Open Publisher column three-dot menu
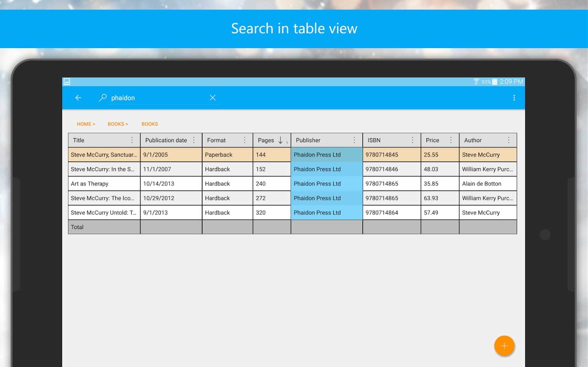Viewport: 588px width, 367px height. click(x=355, y=140)
